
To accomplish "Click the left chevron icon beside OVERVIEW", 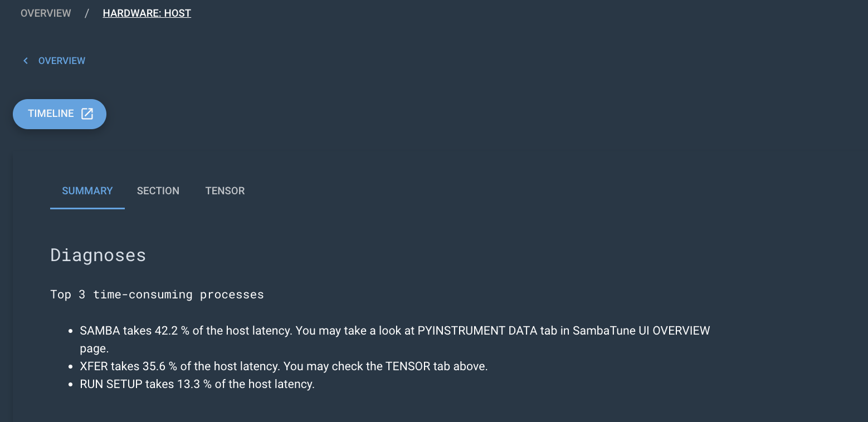I will tap(25, 60).
